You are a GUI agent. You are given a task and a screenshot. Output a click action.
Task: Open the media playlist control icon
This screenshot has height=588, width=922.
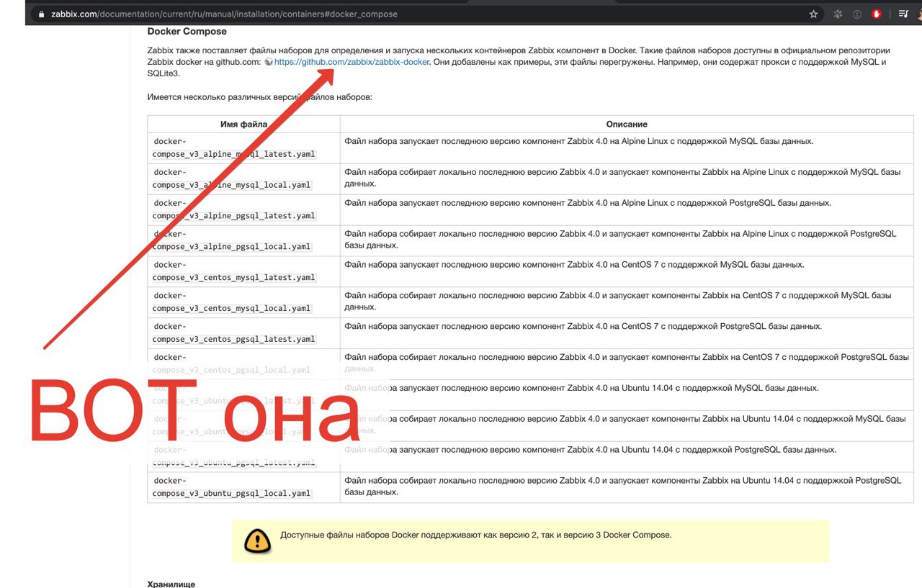(903, 14)
